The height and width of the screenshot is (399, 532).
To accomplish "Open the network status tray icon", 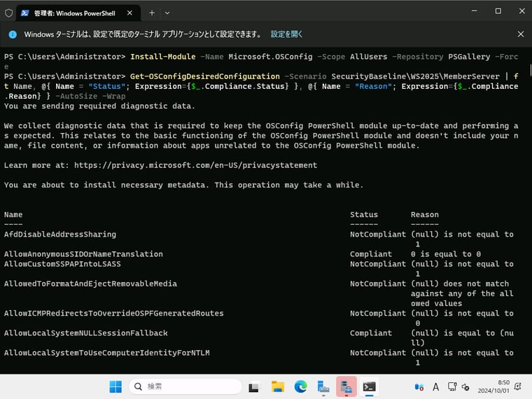I will pos(452,387).
